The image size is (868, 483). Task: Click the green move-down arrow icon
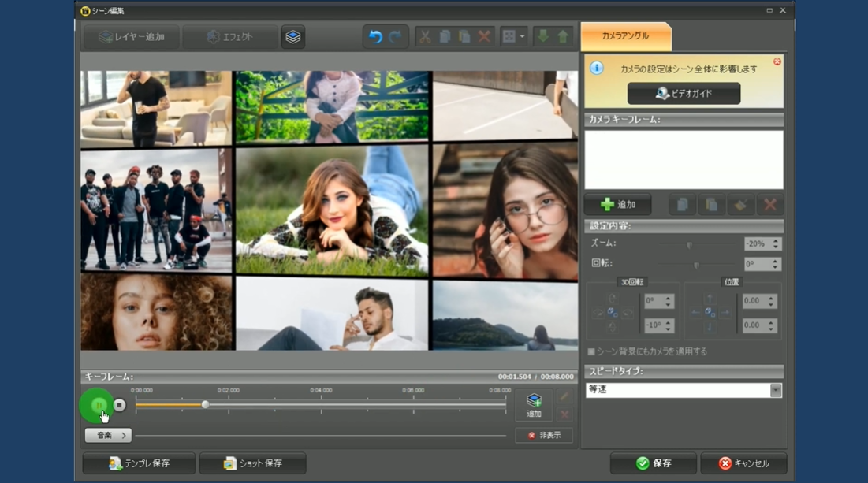(543, 37)
